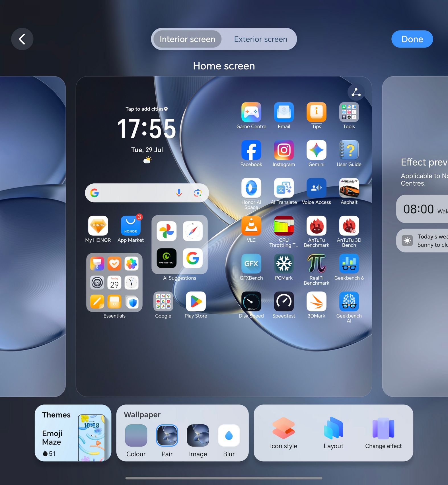Screen dimensions: 448x485
Task: Launch AnTuTu 3D Bench app
Action: (x=349, y=226)
